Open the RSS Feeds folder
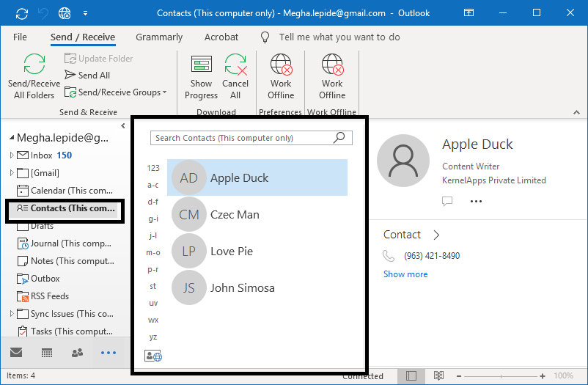 43,296
